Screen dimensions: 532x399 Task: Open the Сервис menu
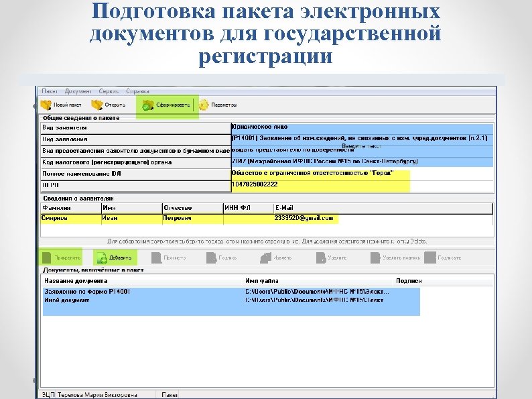click(x=109, y=91)
